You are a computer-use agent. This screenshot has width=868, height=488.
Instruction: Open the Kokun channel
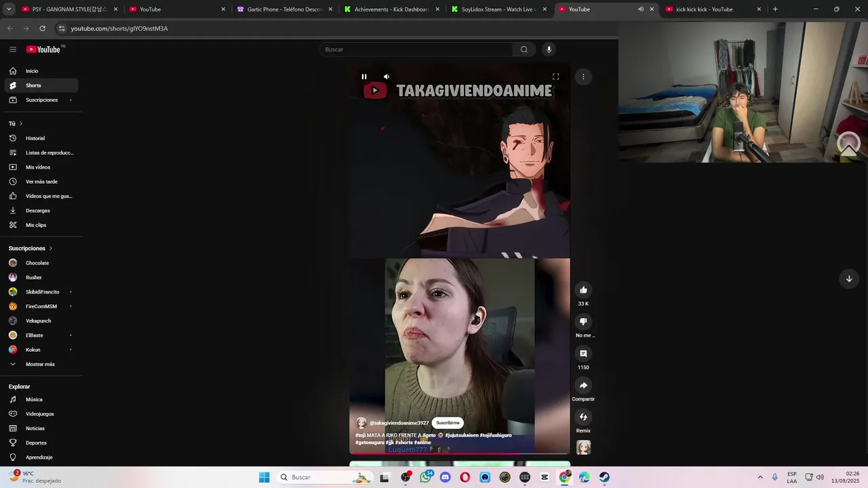pos(41,350)
